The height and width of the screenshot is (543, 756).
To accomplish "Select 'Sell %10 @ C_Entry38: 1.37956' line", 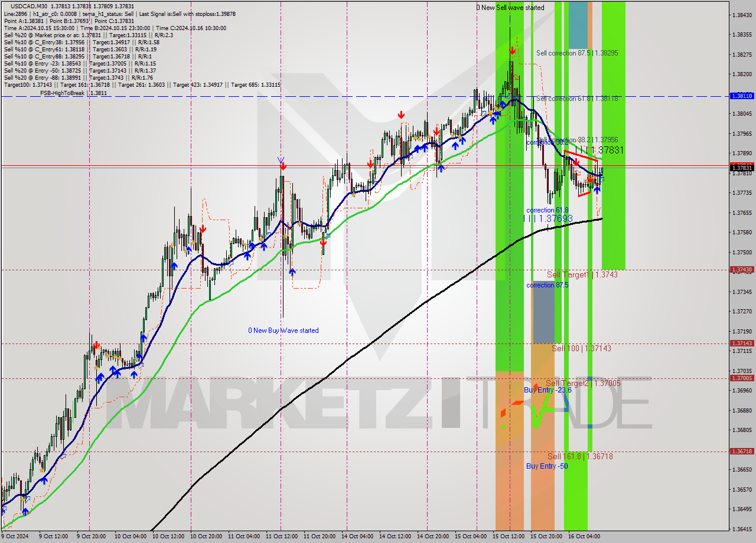I will pyautogui.click(x=82, y=42).
